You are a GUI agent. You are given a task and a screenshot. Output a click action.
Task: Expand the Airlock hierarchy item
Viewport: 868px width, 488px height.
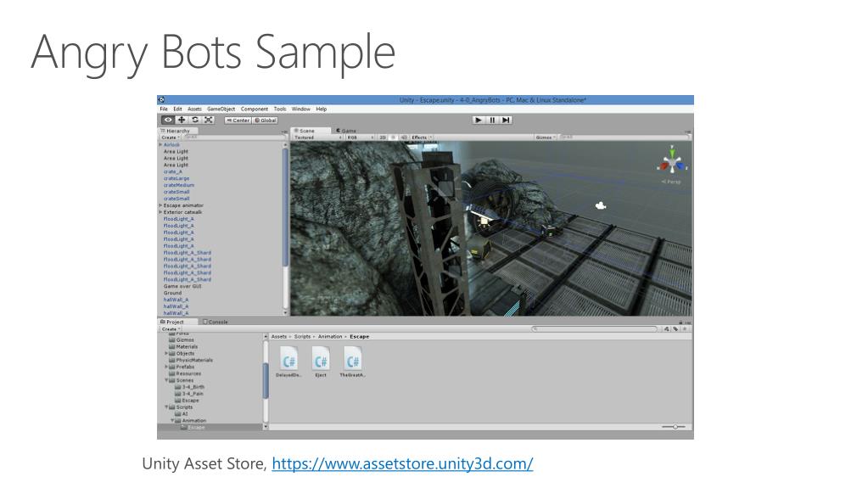(x=160, y=144)
